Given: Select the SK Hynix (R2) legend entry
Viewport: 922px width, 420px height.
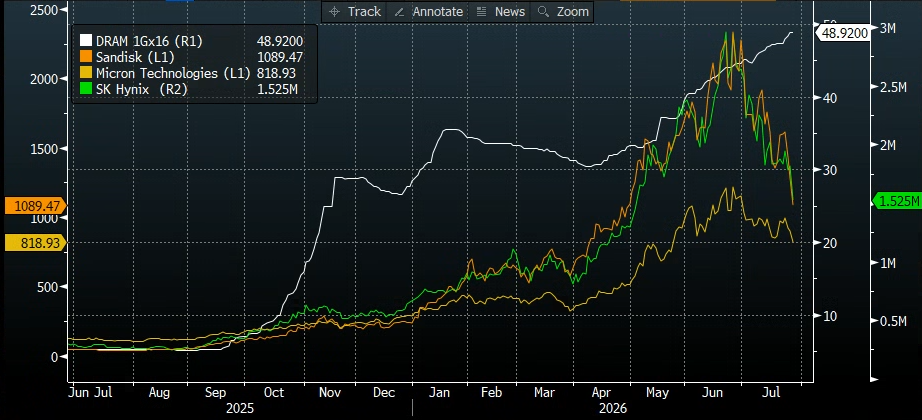Looking at the screenshot, I should tap(192, 89).
